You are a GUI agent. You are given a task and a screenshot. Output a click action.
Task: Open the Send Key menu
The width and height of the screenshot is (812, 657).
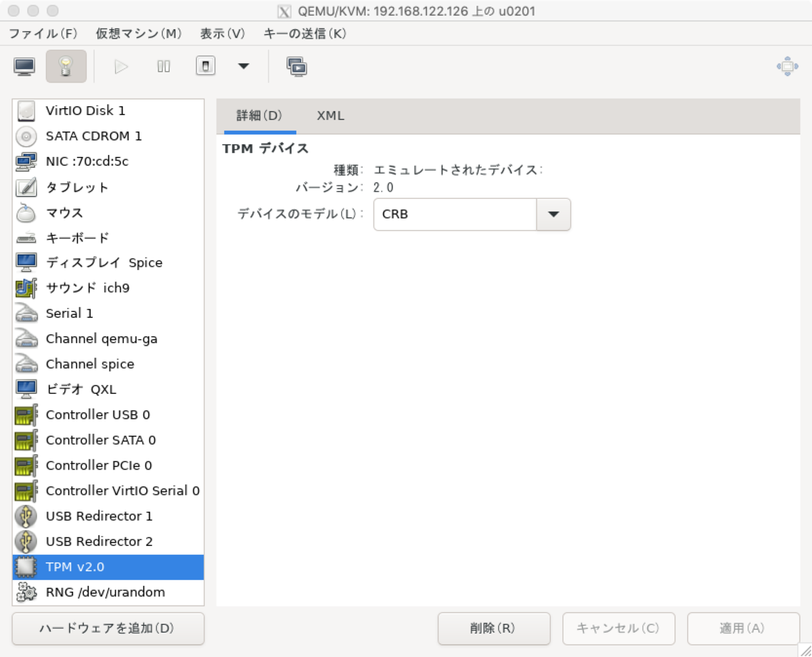click(x=304, y=33)
